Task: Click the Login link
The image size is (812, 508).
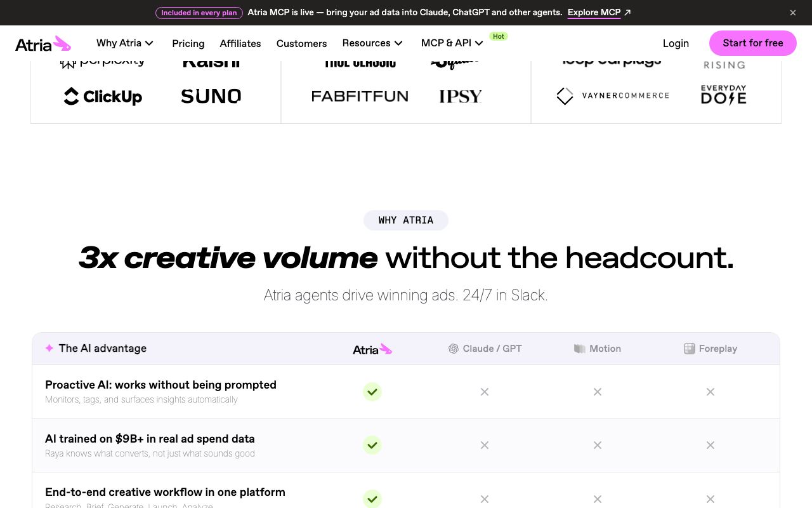Action: [x=676, y=43]
